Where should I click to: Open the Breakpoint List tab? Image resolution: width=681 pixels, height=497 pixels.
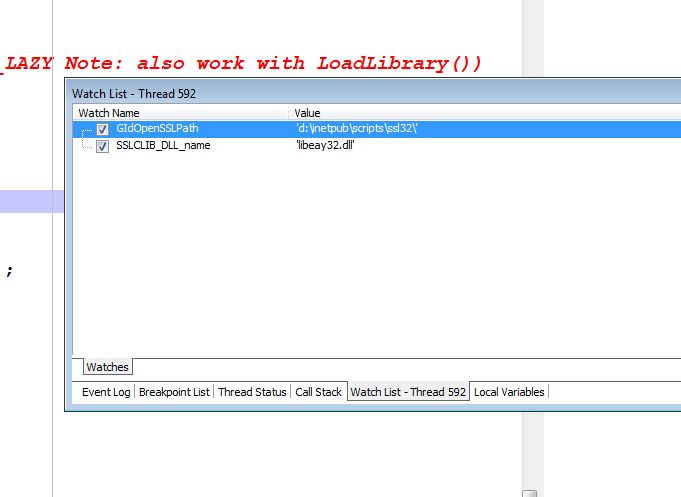174,392
